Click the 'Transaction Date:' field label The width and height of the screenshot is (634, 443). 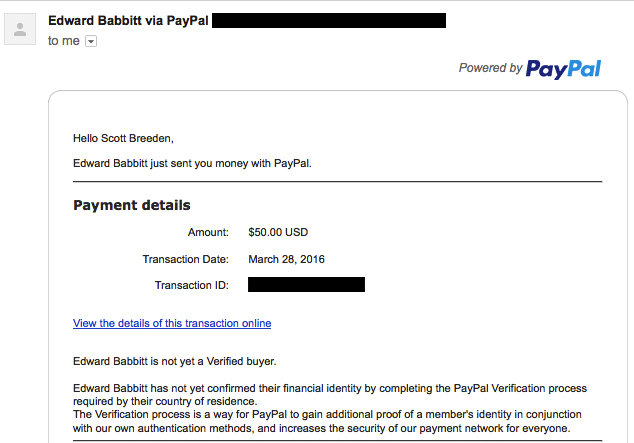click(185, 259)
